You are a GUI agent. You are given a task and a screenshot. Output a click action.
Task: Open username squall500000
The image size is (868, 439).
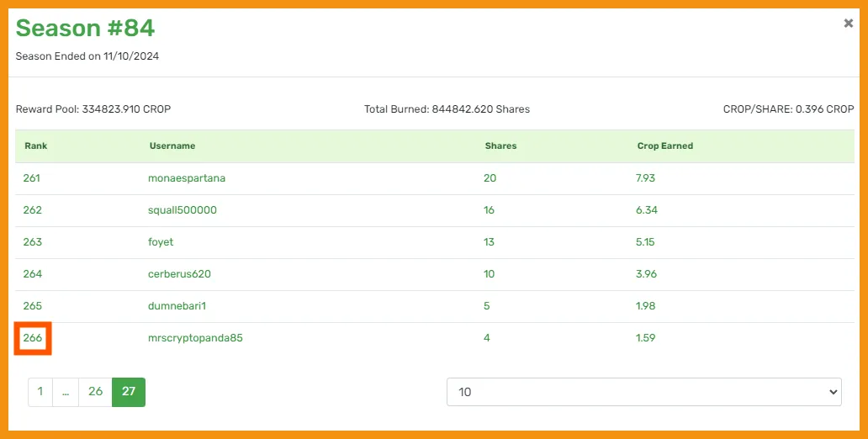click(183, 210)
